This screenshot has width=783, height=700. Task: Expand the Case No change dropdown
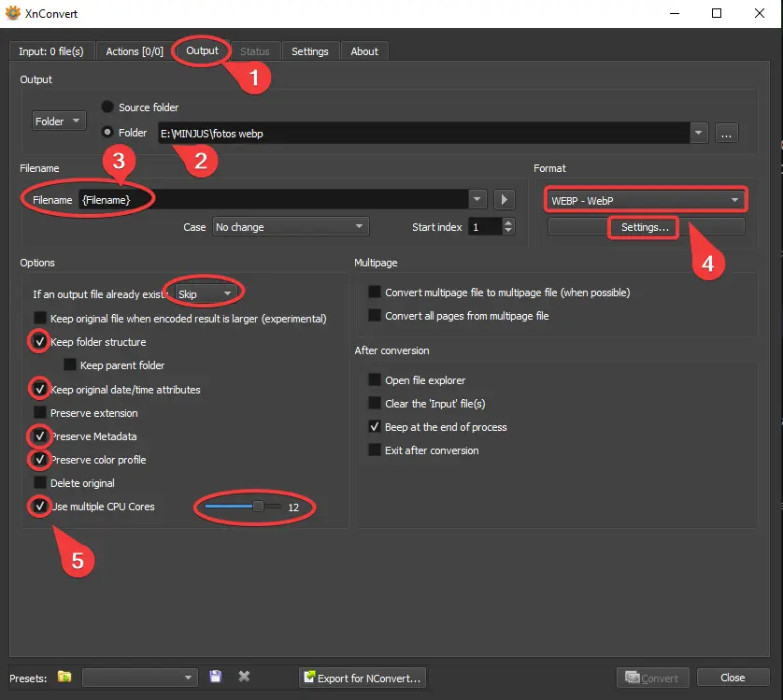coord(290,227)
